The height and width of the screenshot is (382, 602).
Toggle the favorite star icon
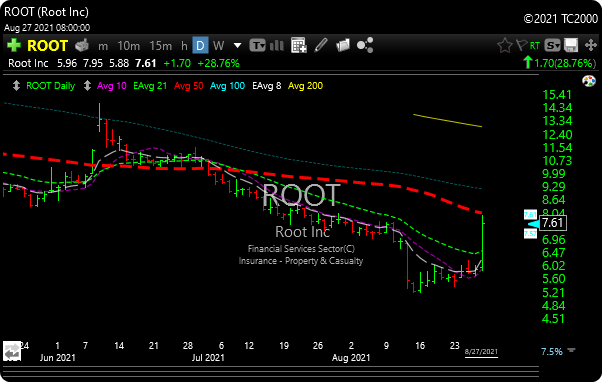pos(504,45)
